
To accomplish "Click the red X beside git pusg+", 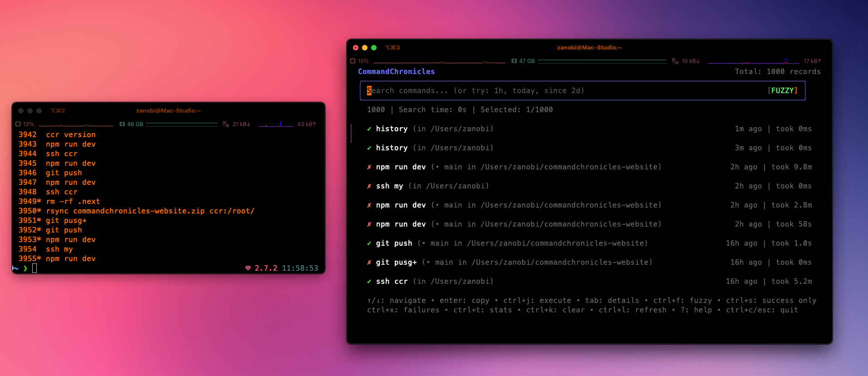I will click(x=369, y=262).
